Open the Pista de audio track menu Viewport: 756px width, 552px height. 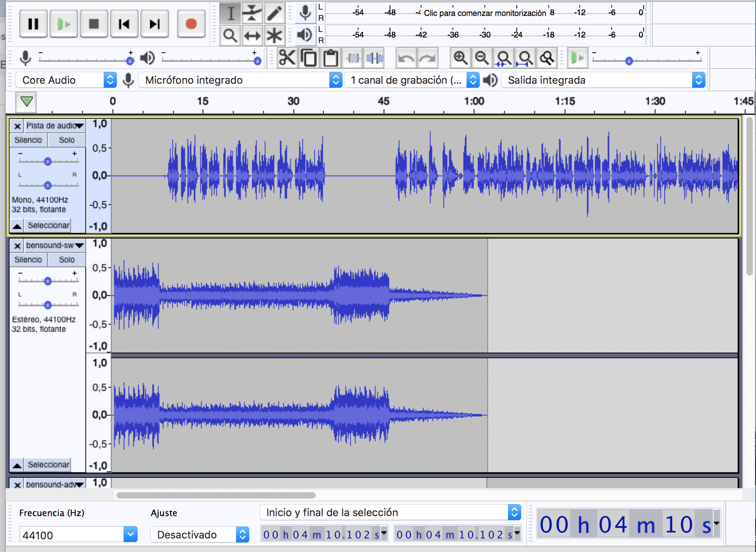[55, 126]
